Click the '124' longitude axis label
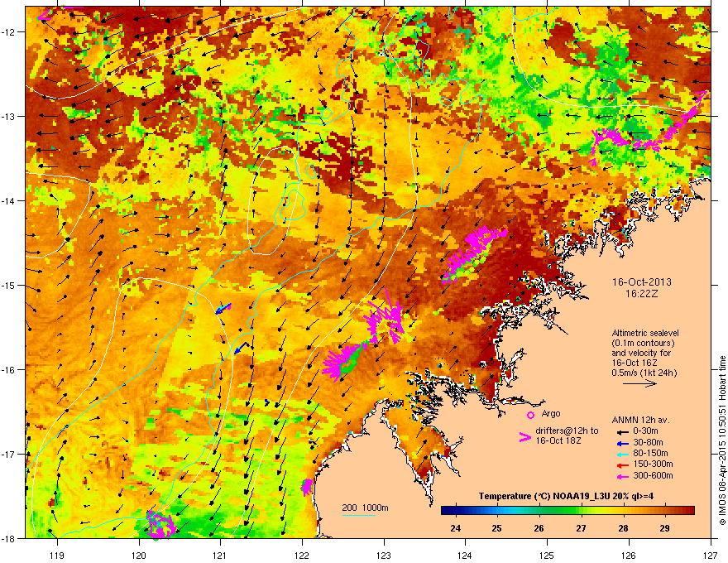This screenshot has width=728, height=563. [465, 555]
